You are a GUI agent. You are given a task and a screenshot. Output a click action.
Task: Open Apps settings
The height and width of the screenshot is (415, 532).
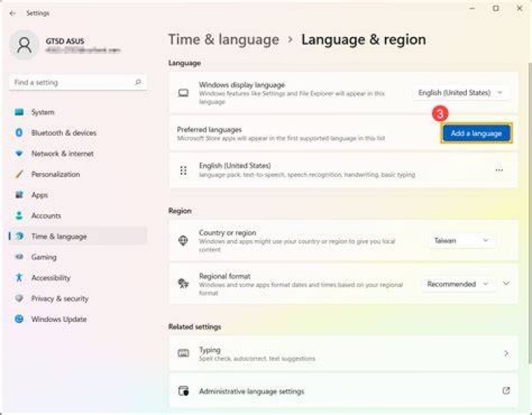(78, 195)
